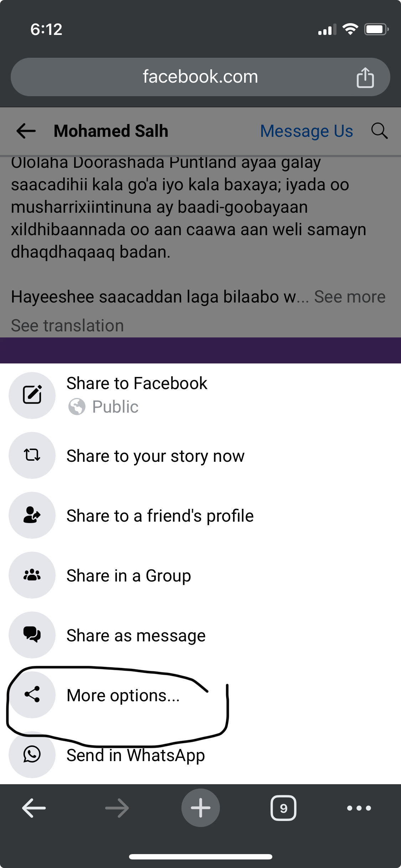Viewport: 401px width, 868px height.
Task: Open browser three-dot overflow menu
Action: click(359, 808)
